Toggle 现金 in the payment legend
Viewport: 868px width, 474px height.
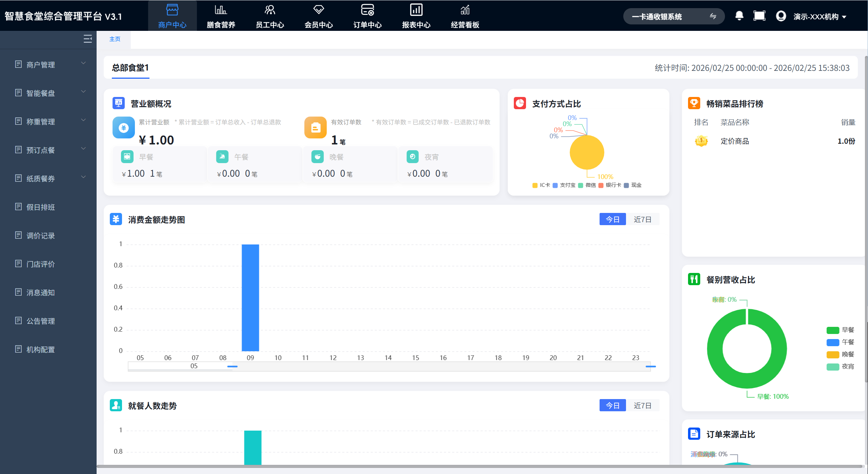click(x=633, y=185)
